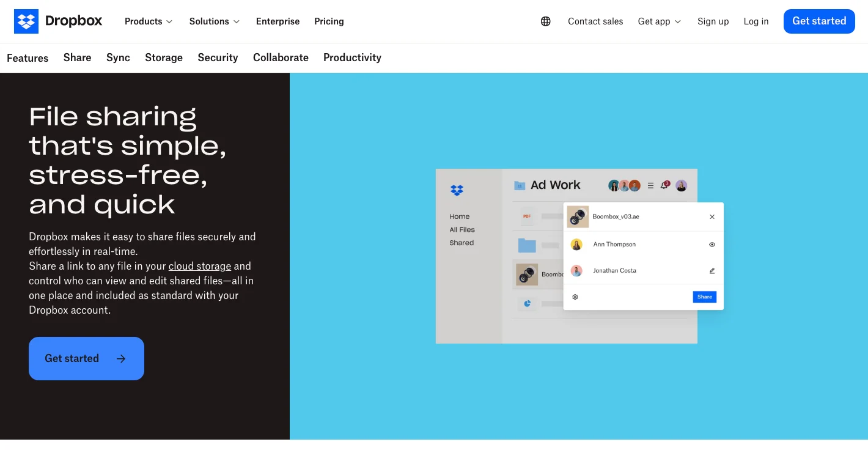Viewport: 868px width, 450px height.
Task: Click the purple user avatar in the mockup header
Action: 682,185
